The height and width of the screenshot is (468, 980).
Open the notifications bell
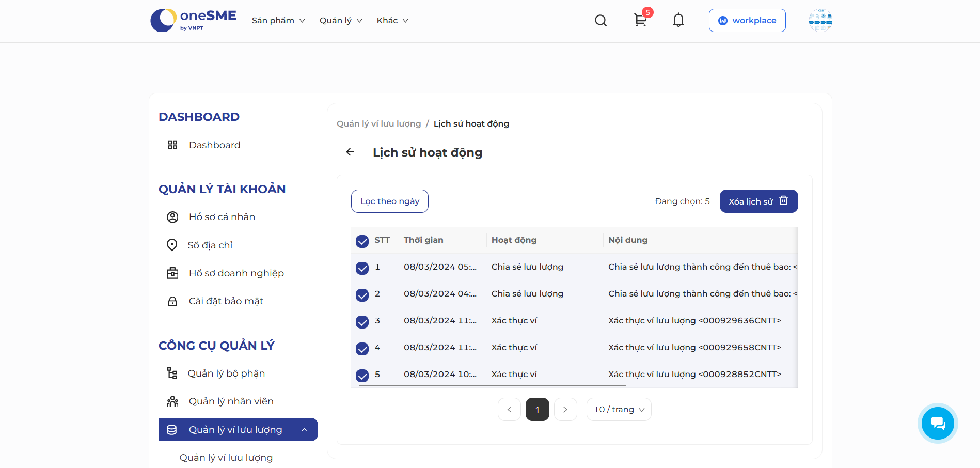coord(678,20)
